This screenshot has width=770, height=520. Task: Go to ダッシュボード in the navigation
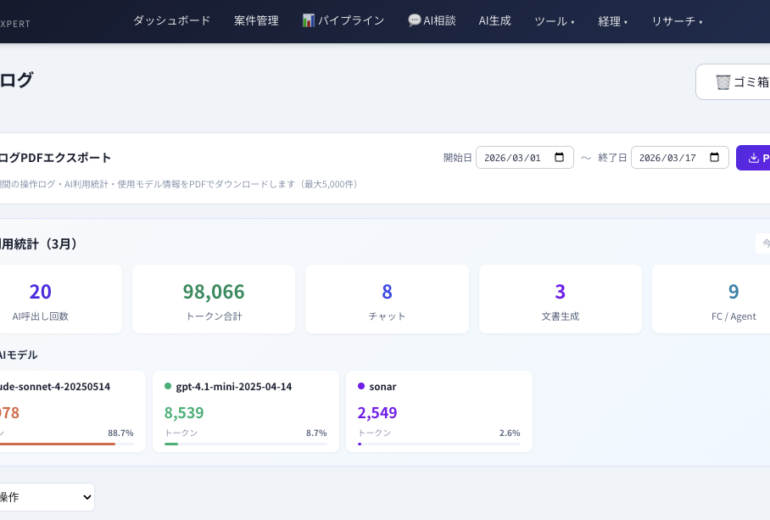[x=171, y=21]
